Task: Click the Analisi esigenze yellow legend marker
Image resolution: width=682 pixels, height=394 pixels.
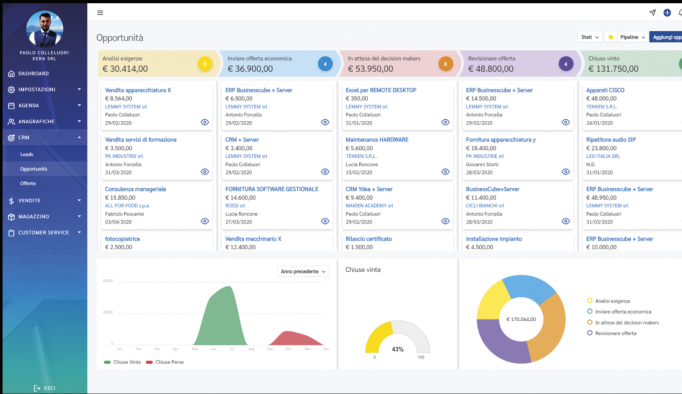Action: (x=590, y=301)
